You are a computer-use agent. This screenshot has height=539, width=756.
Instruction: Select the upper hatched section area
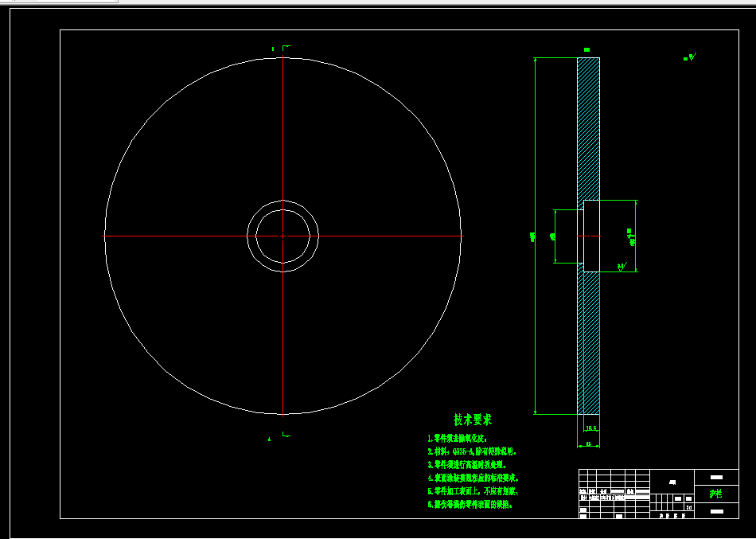[589, 129]
